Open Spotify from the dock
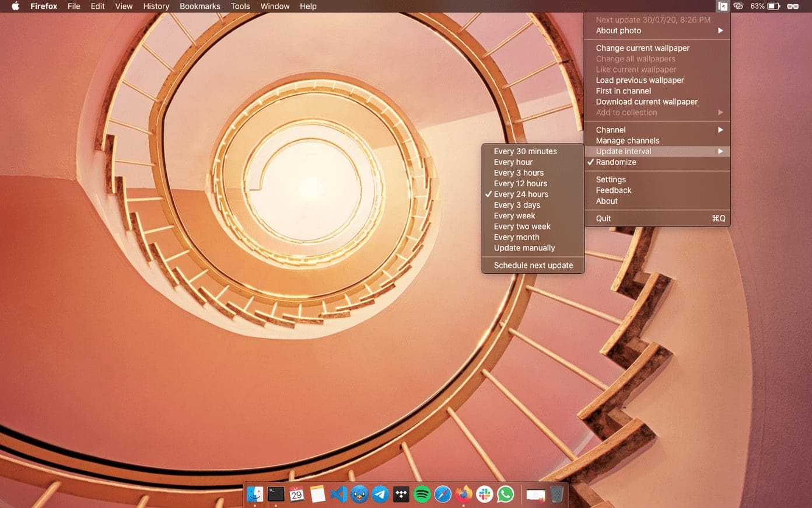812x508 pixels. click(422, 494)
